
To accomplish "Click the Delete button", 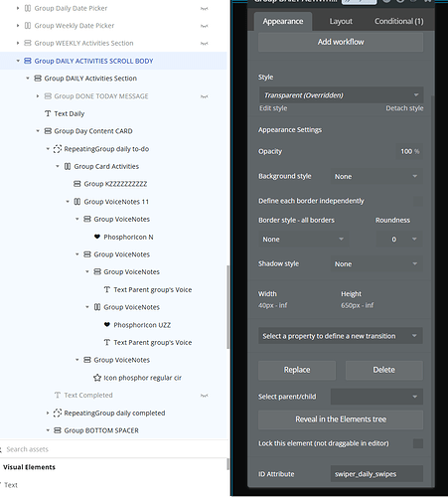I will click(x=384, y=370).
